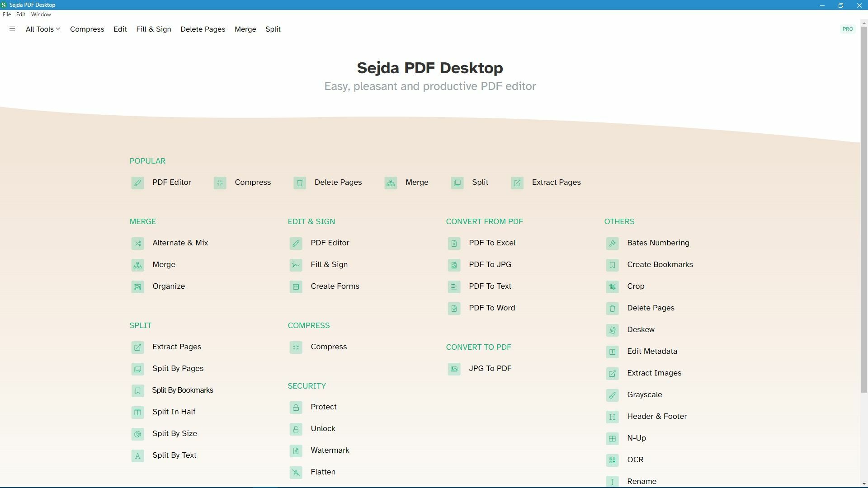The image size is (868, 488).
Task: Click Extract Pages icon under Popular
Action: [x=517, y=183]
